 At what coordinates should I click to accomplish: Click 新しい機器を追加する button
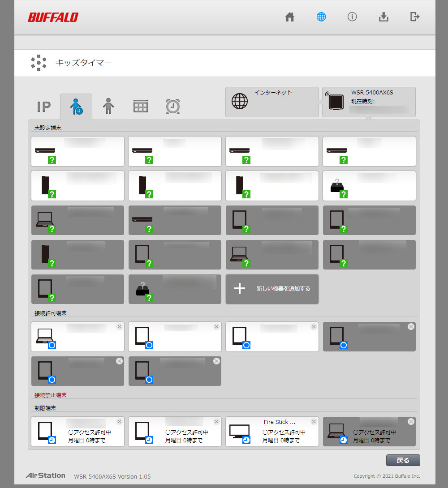(x=272, y=289)
